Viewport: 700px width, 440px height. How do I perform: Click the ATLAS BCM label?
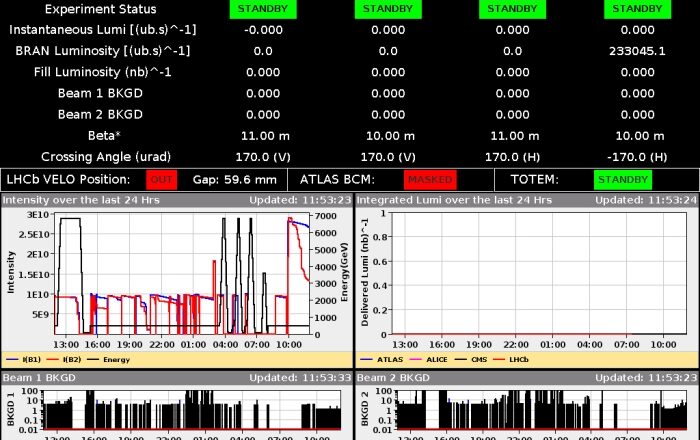(x=337, y=179)
